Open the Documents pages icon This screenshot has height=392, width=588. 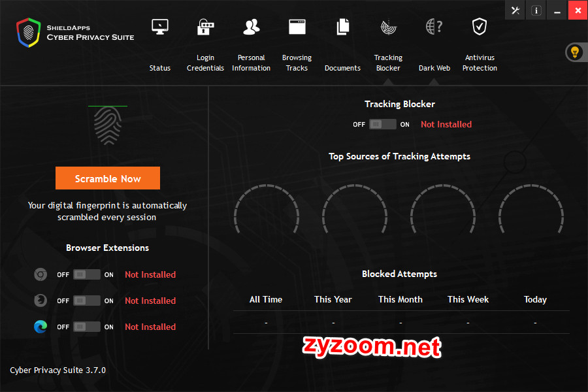343,27
